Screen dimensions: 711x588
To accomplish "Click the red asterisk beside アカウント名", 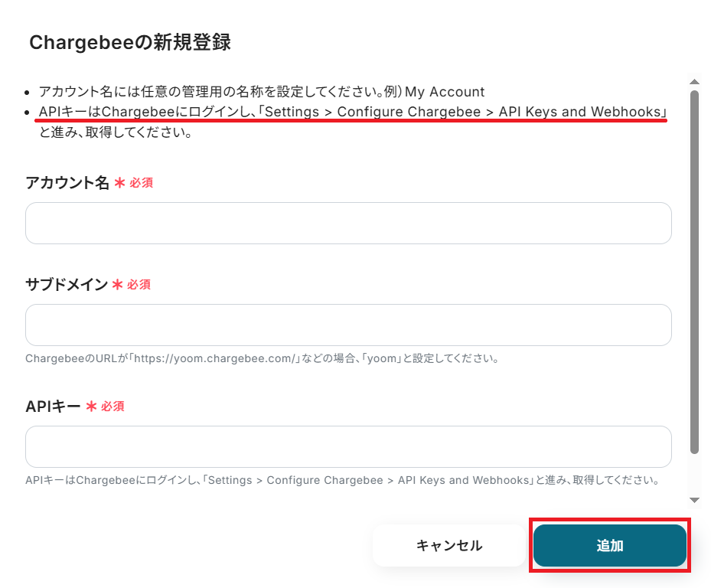I will tap(119, 183).
